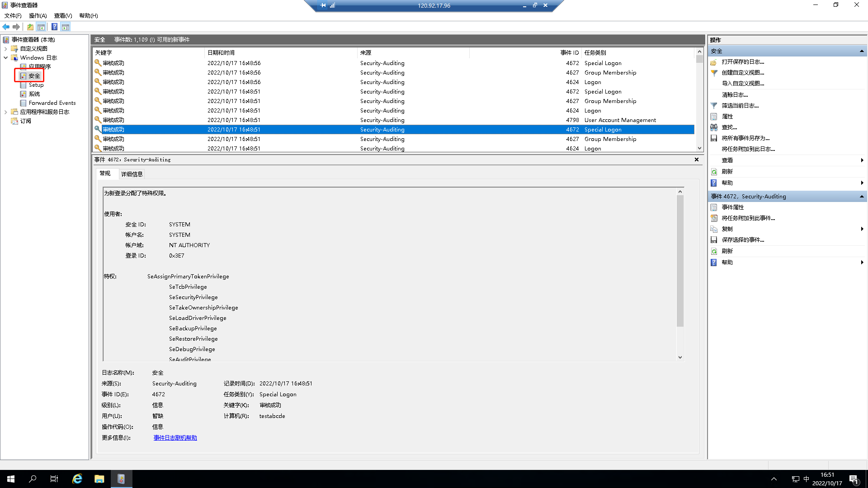Expand the Custom Views tree node
The image size is (868, 488).
[x=5, y=49]
